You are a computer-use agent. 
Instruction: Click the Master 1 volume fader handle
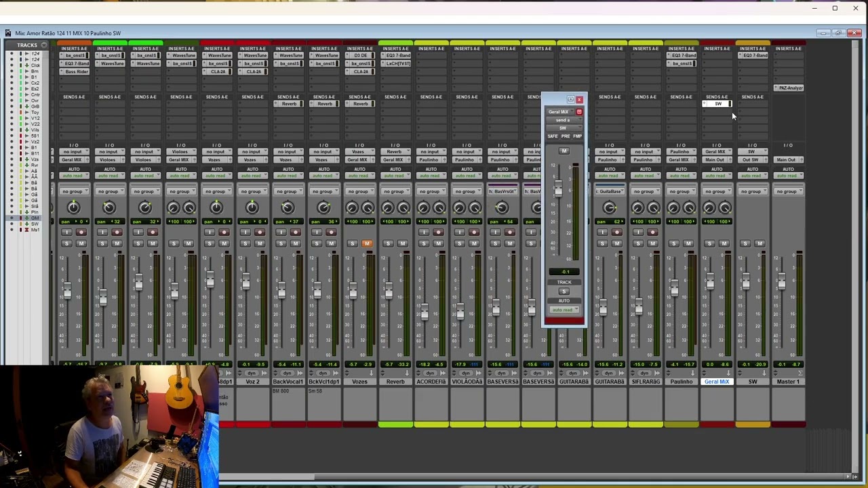point(781,281)
